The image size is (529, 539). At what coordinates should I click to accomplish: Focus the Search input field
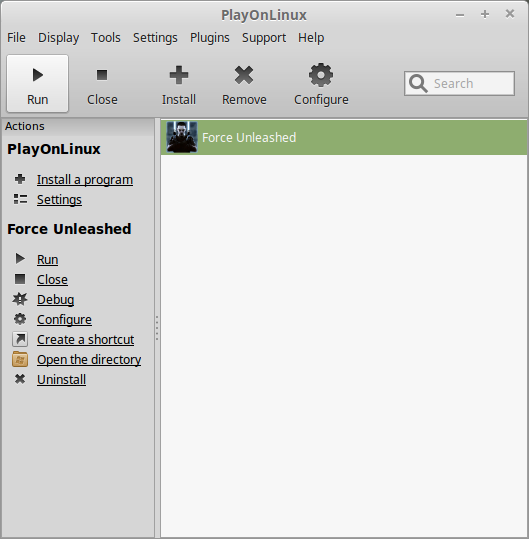(x=459, y=84)
